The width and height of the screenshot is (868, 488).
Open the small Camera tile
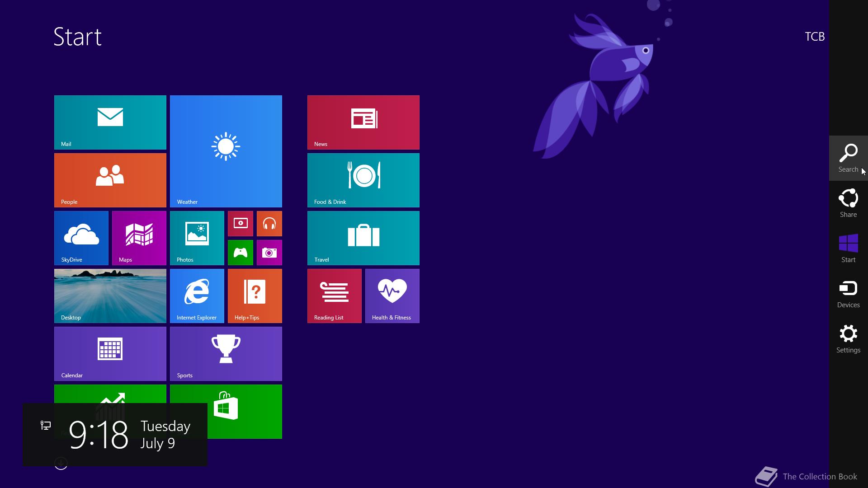pos(269,253)
